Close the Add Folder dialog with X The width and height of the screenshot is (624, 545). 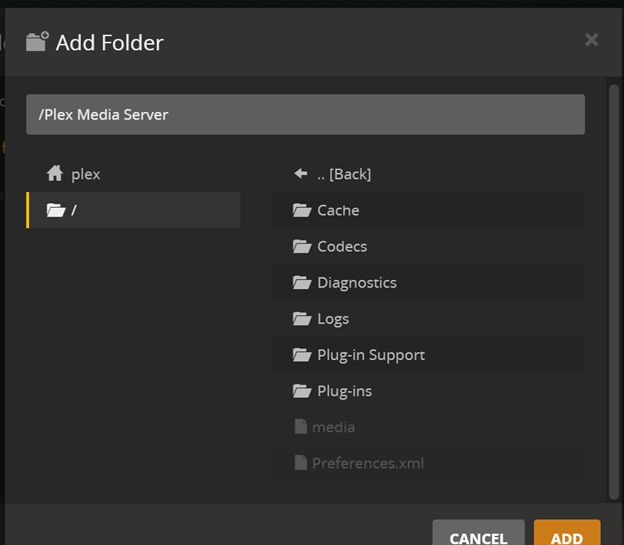tap(591, 40)
